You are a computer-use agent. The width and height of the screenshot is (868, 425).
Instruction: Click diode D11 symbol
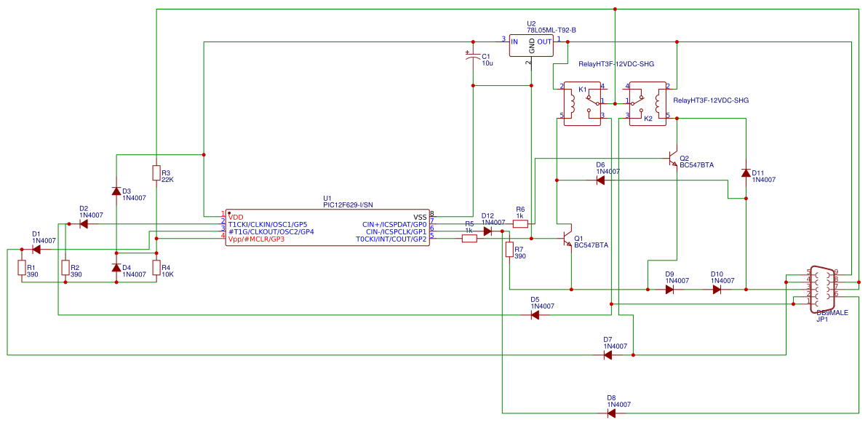pos(746,173)
